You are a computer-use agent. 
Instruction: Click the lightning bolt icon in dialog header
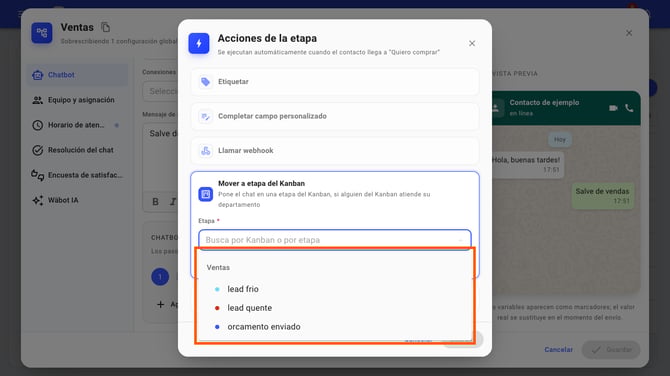pos(199,43)
